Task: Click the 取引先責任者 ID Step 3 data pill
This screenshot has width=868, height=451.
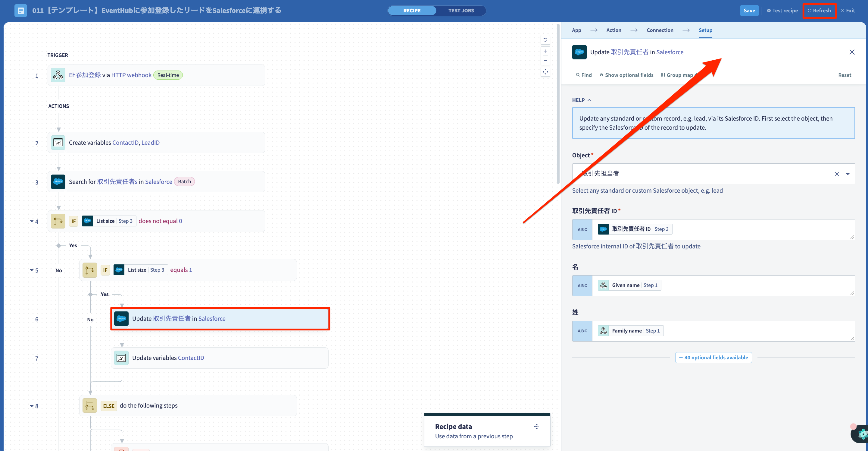Action: 634,229
